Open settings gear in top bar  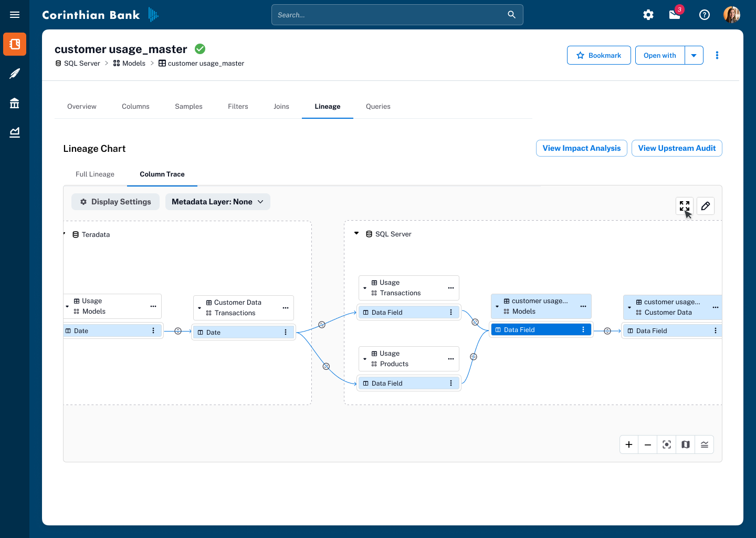pyautogui.click(x=648, y=15)
